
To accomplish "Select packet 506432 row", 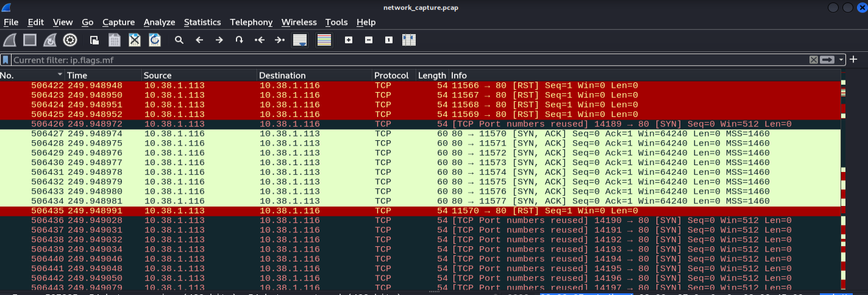I will click(x=420, y=182).
